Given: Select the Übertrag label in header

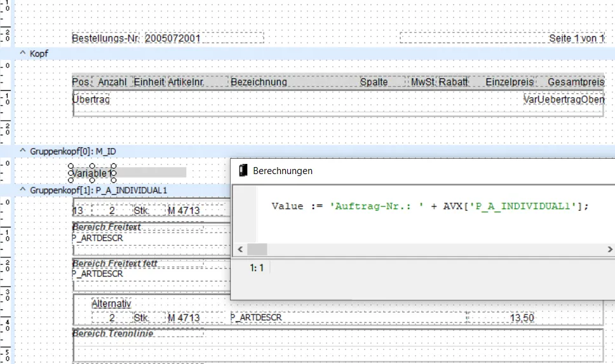Looking at the screenshot, I should [91, 100].
